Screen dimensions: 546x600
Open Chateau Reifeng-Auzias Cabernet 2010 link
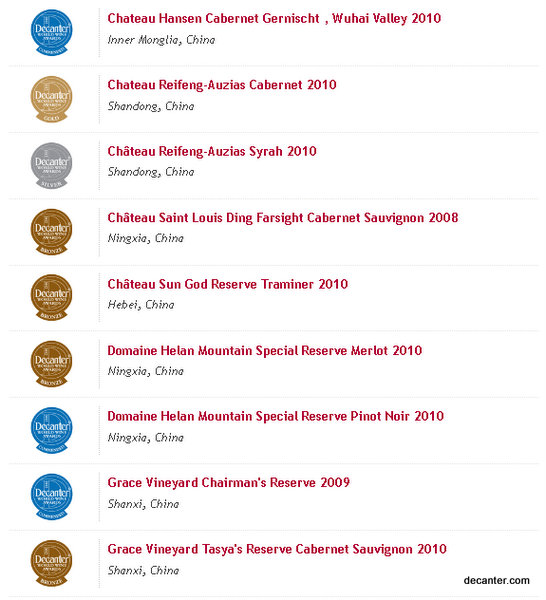click(222, 85)
